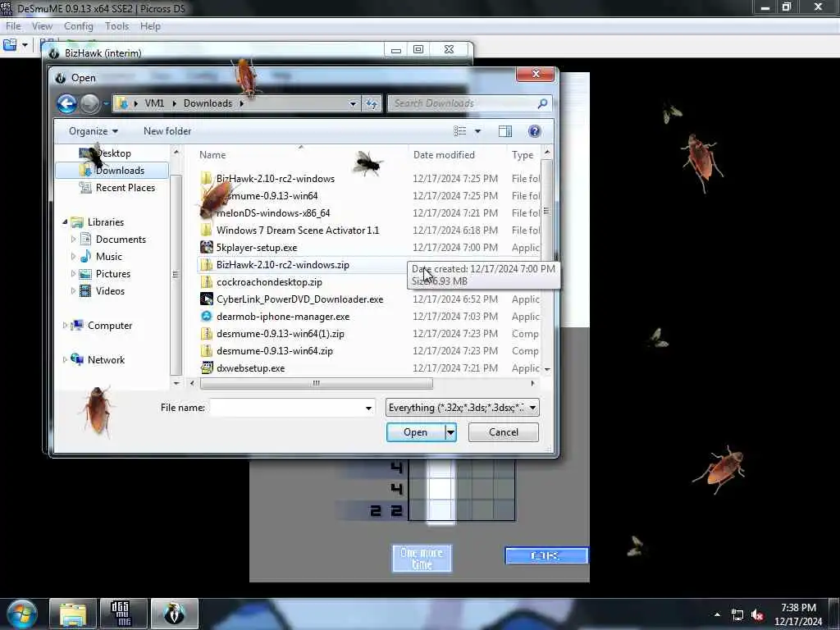Image resolution: width=840 pixels, height=630 pixels.
Task: Click the network tray icon
Action: [x=737, y=615]
